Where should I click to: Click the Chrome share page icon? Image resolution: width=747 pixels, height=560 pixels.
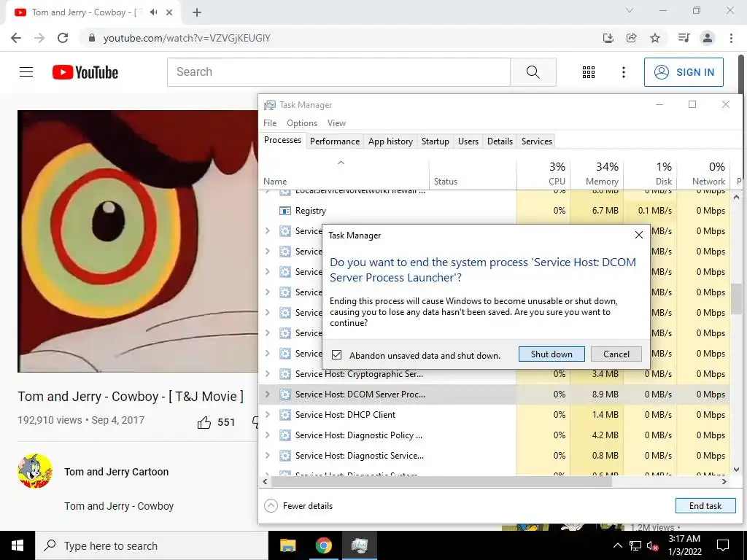[x=631, y=38]
